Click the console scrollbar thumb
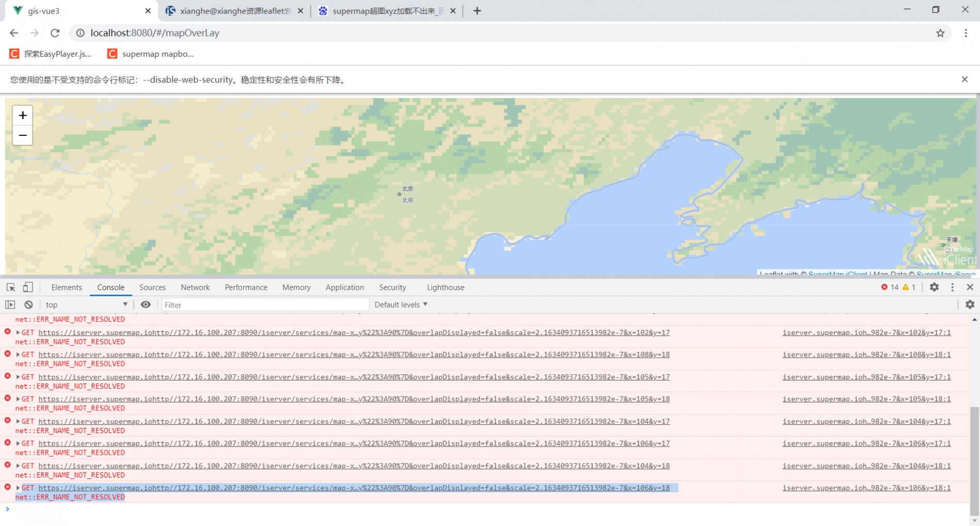 [974, 461]
